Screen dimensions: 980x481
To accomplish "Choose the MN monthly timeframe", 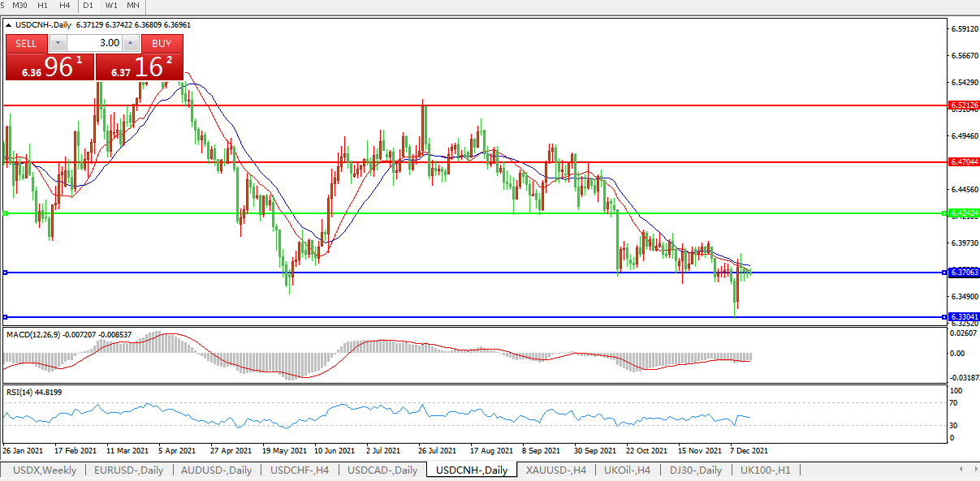I will point(133,6).
